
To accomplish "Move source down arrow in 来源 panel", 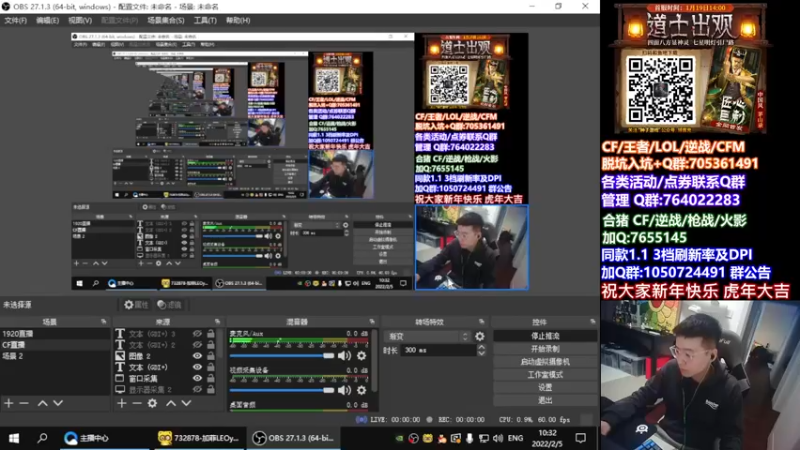I will [x=187, y=403].
